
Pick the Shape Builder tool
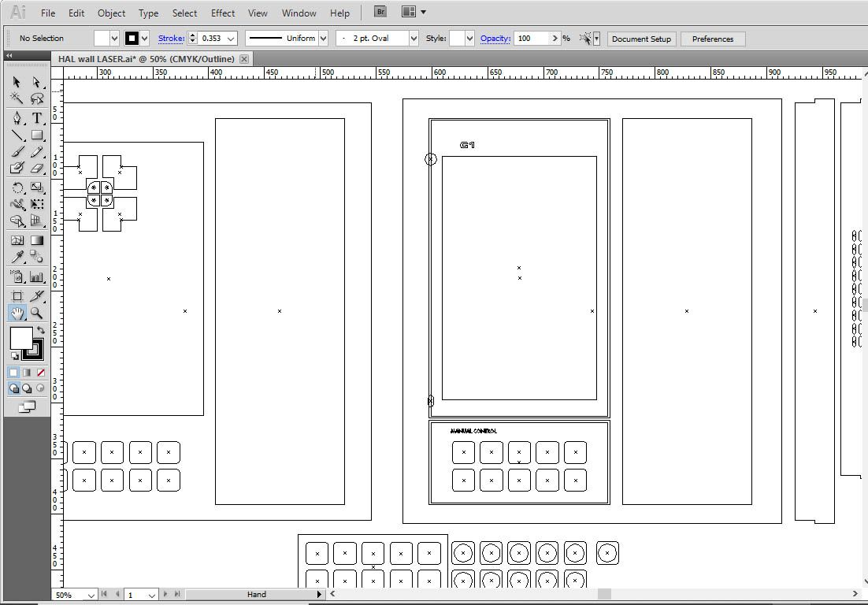pos(17,221)
